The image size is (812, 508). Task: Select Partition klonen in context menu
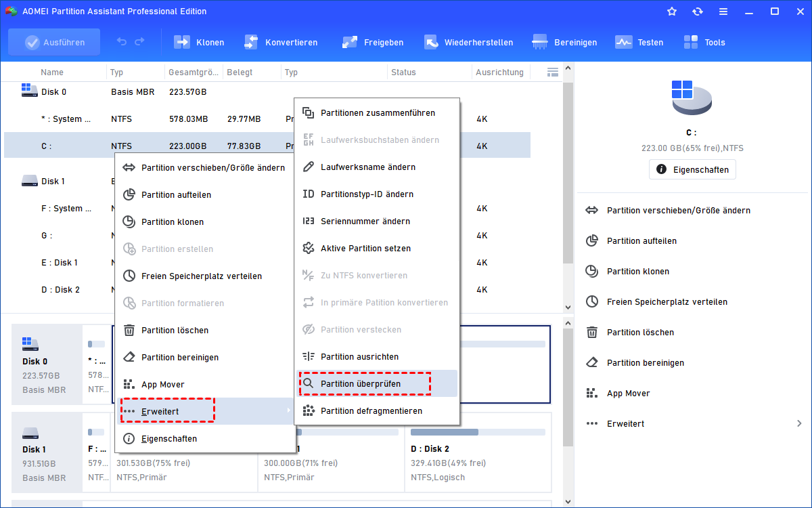pyautogui.click(x=206, y=221)
